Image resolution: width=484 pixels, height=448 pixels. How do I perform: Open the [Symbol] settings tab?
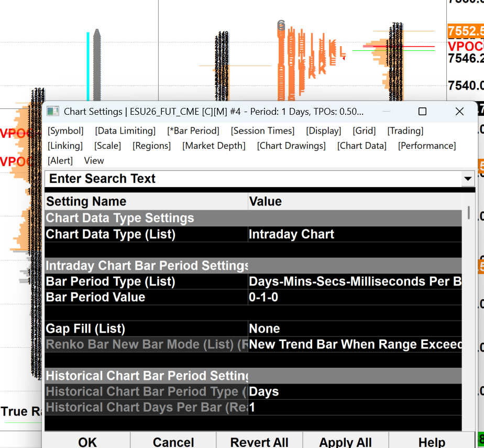65,131
